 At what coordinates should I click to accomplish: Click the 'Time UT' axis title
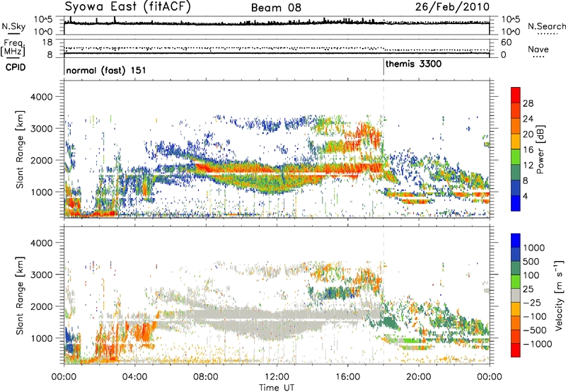click(277, 388)
